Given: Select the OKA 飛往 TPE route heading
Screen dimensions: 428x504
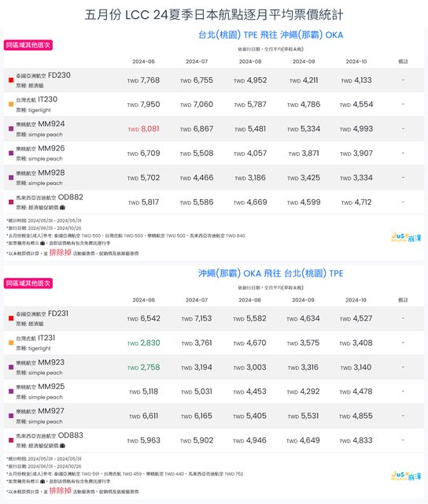Looking at the screenshot, I should (271, 273).
